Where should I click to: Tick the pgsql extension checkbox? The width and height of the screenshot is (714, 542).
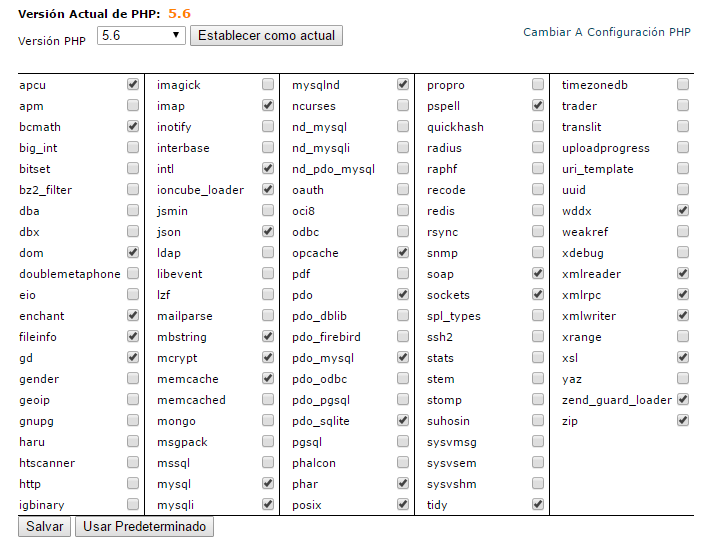click(x=403, y=442)
